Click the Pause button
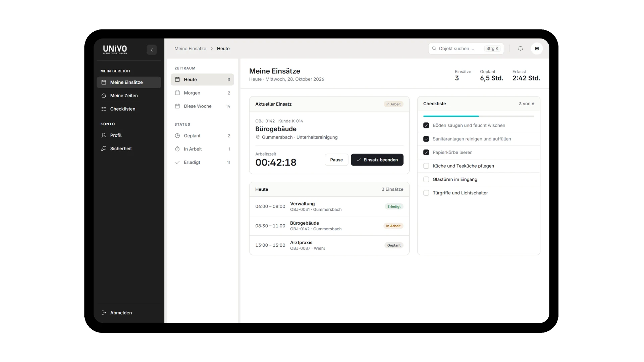644x362 pixels. [x=336, y=160]
